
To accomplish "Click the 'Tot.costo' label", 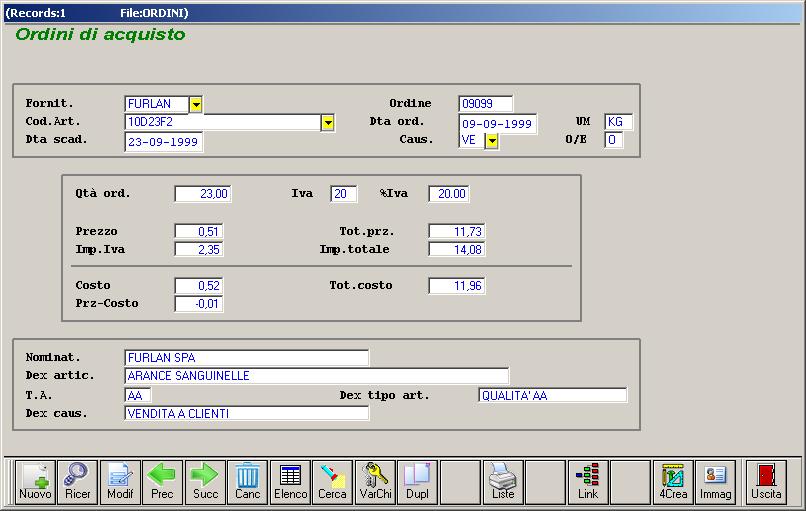I will [361, 285].
